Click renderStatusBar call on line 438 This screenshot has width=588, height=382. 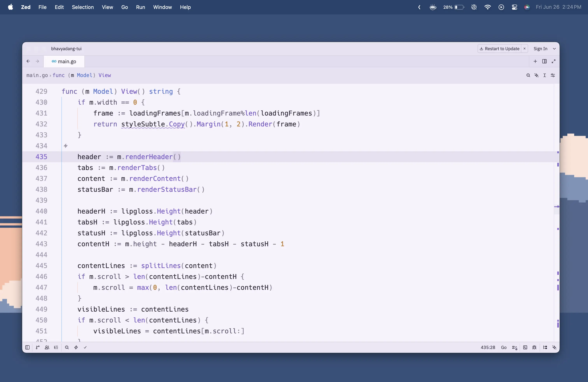click(167, 189)
